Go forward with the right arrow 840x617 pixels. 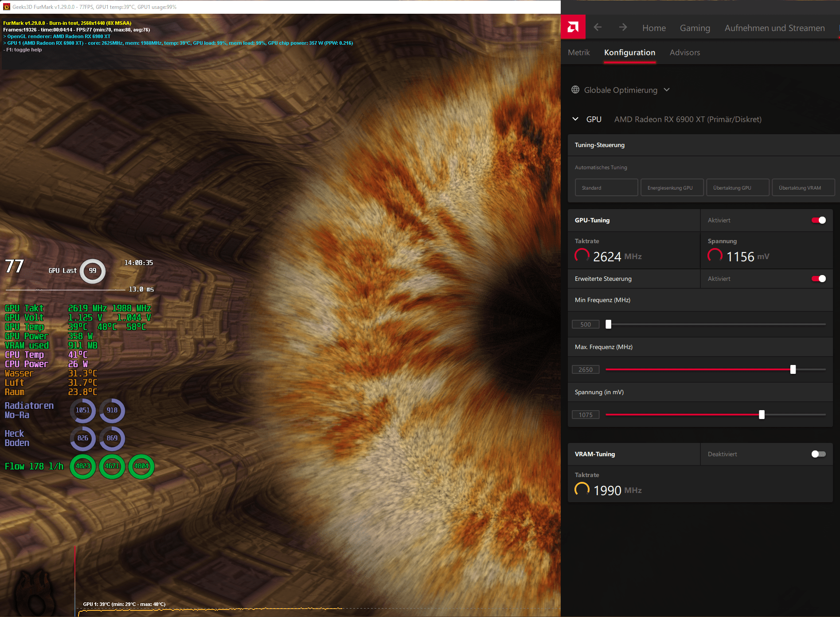click(623, 27)
